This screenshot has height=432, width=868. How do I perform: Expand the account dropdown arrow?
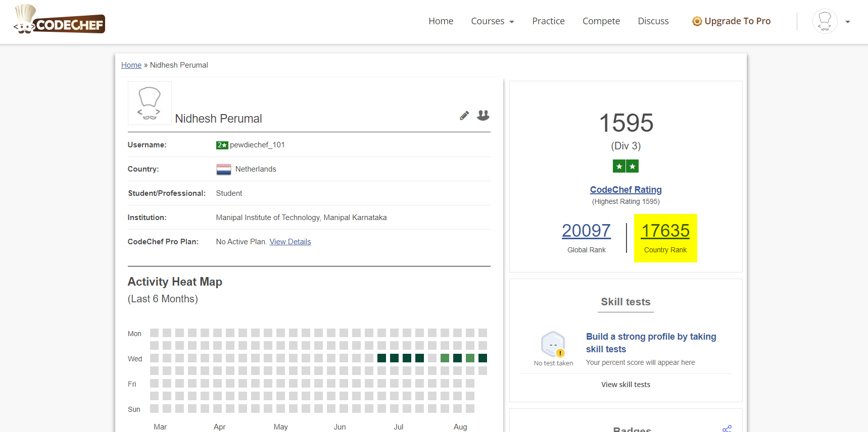pyautogui.click(x=848, y=22)
